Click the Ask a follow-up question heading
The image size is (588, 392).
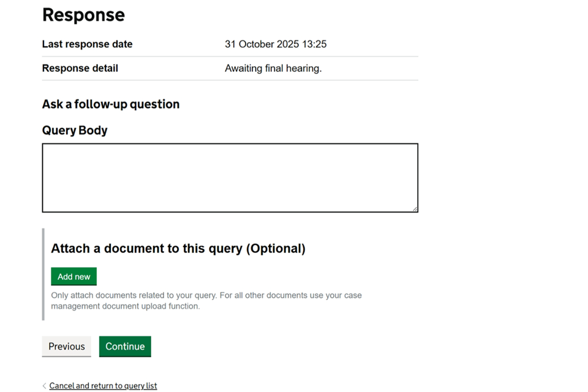[x=111, y=104]
